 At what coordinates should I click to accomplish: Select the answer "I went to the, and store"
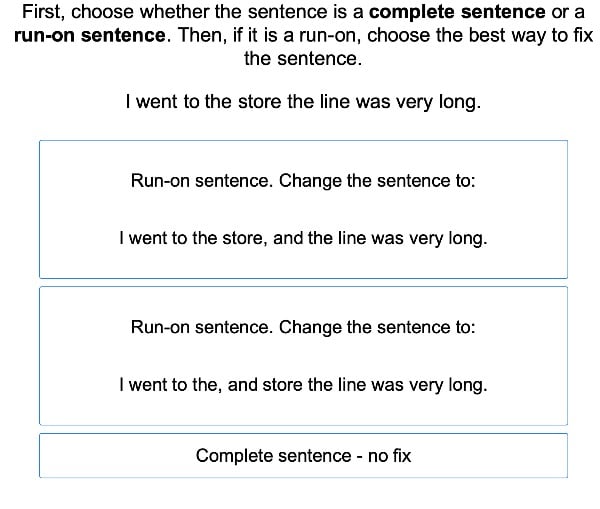[302, 385]
